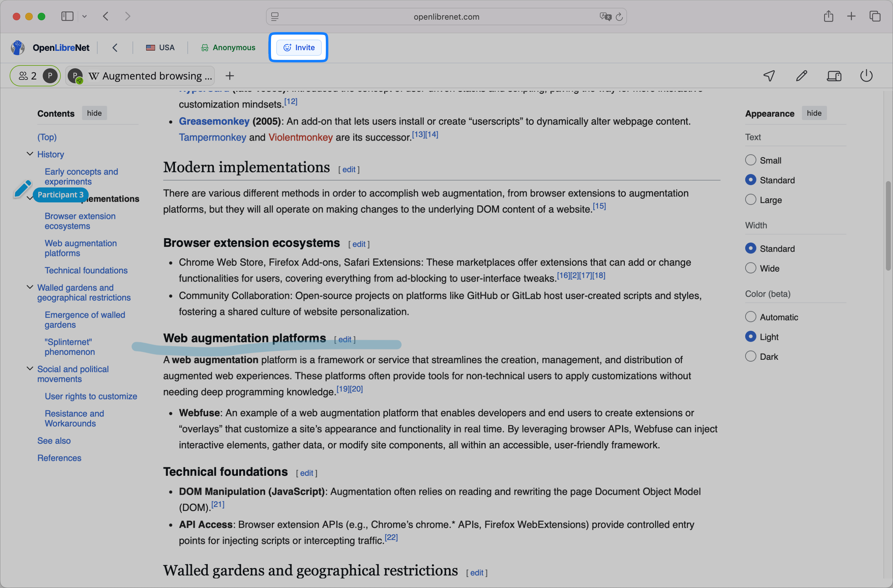Open the device switching icon
Screen dimensions: 893x588
(834, 75)
